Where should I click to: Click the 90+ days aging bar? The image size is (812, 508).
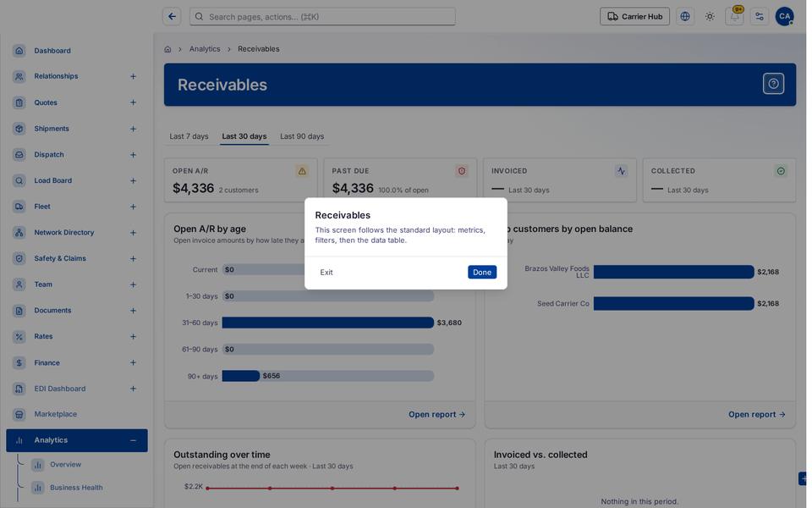click(241, 376)
